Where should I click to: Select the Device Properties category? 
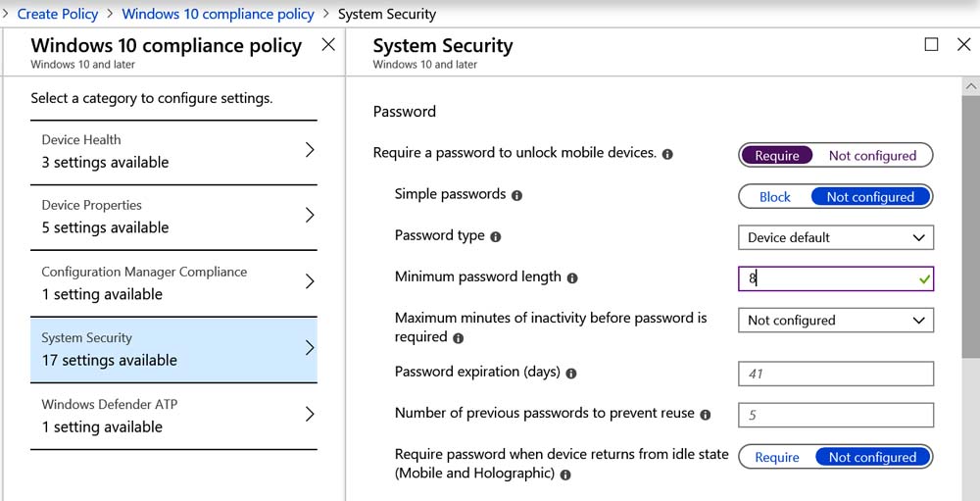(x=173, y=217)
